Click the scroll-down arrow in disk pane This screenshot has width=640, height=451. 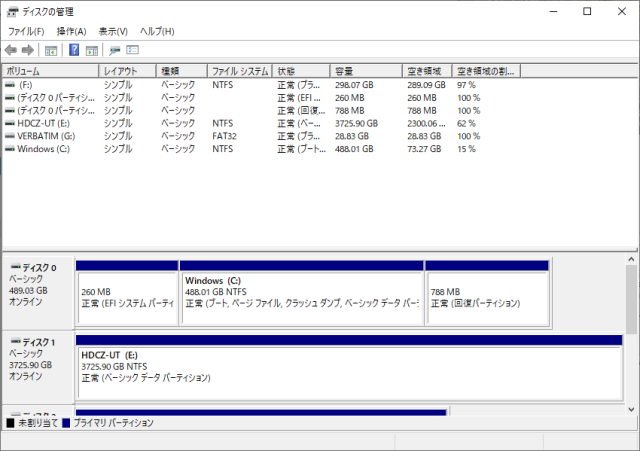(631, 409)
